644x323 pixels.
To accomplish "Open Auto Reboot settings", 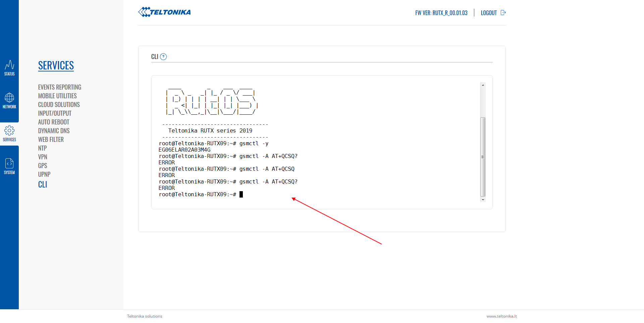I will click(x=54, y=122).
